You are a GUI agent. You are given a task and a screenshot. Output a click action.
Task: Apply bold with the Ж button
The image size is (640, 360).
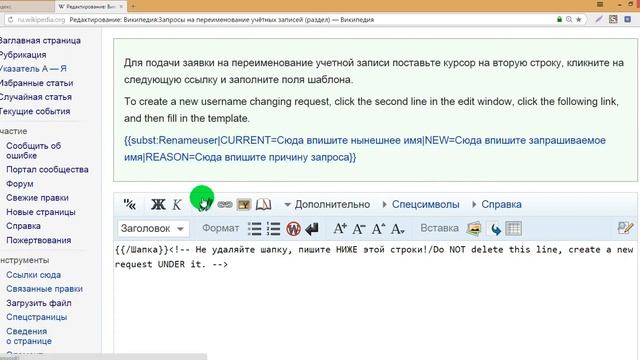tap(158, 204)
